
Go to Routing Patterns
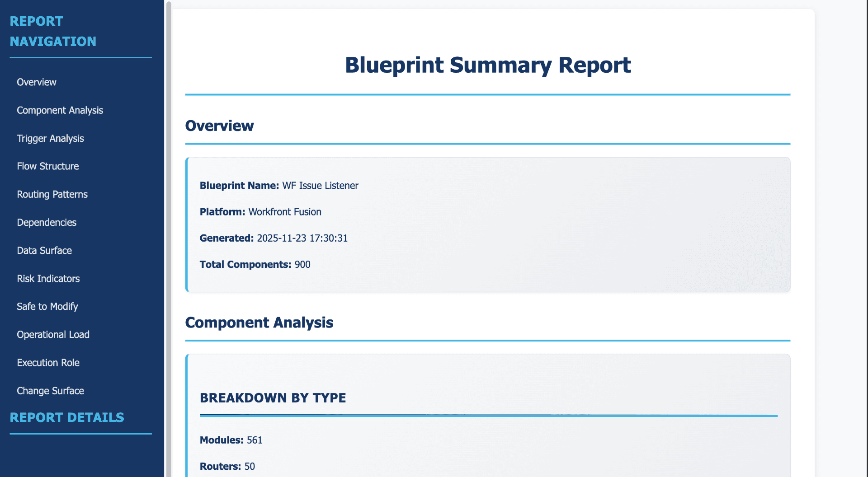[x=52, y=194]
